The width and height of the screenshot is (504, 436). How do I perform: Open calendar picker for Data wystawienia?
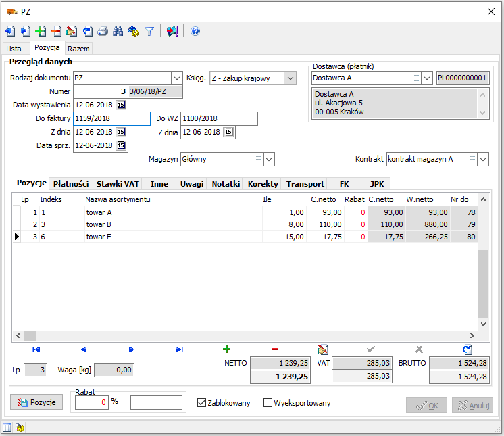pyautogui.click(x=121, y=105)
